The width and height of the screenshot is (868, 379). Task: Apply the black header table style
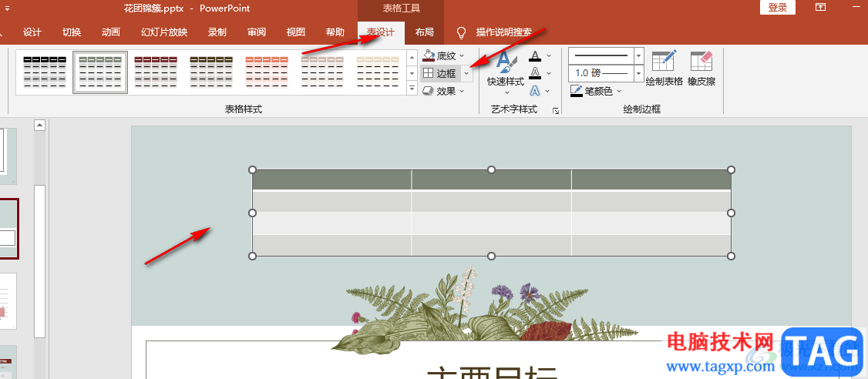(x=45, y=72)
